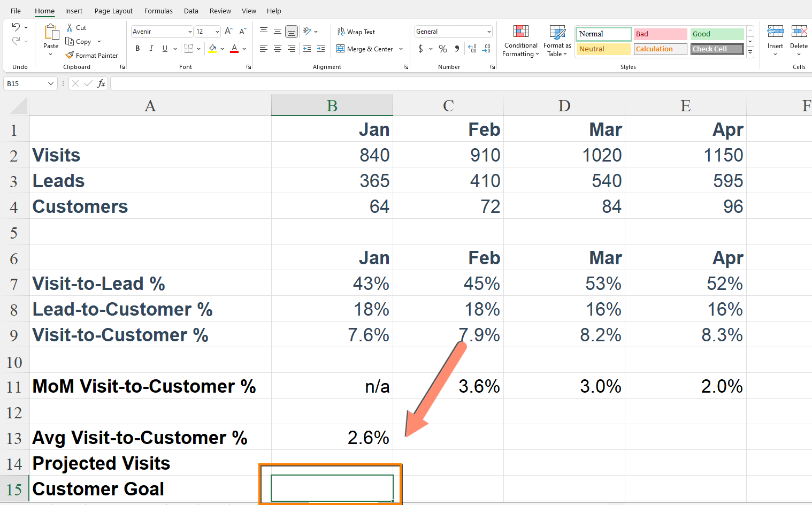Apply the Calculation cell style
812x505 pixels.
(661, 49)
